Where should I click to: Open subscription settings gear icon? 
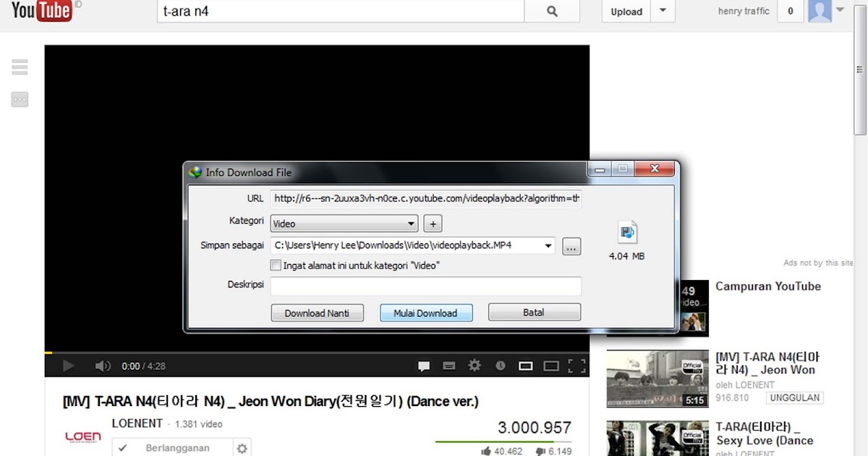coord(242,448)
